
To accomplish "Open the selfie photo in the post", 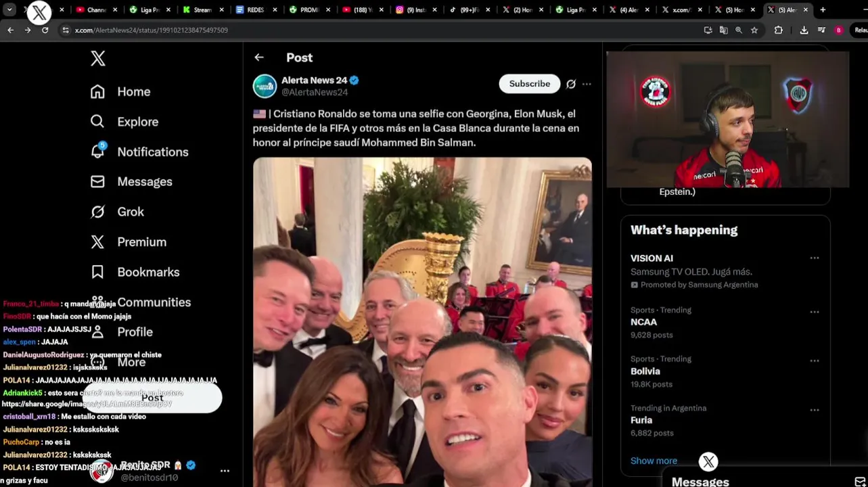I will [422, 322].
